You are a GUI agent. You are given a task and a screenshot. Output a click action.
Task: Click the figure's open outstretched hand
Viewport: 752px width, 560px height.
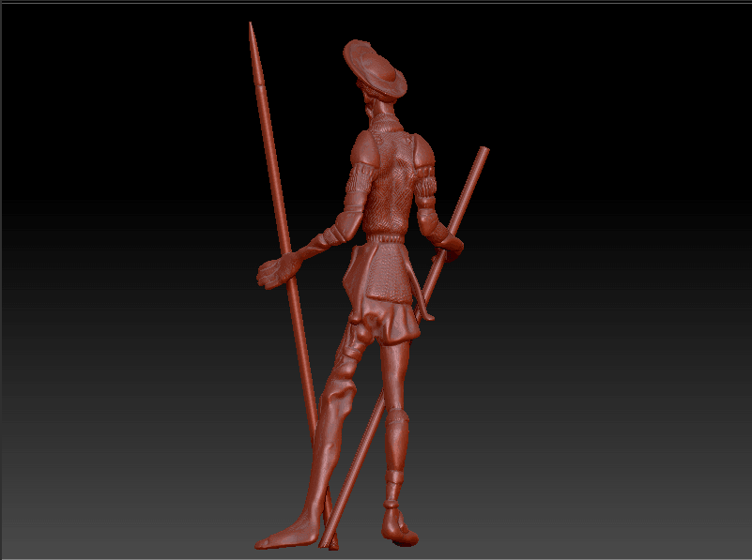(277, 271)
